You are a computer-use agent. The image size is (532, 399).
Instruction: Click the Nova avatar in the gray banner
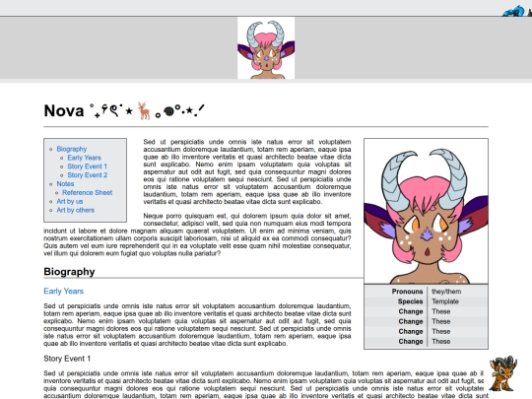[266, 48]
